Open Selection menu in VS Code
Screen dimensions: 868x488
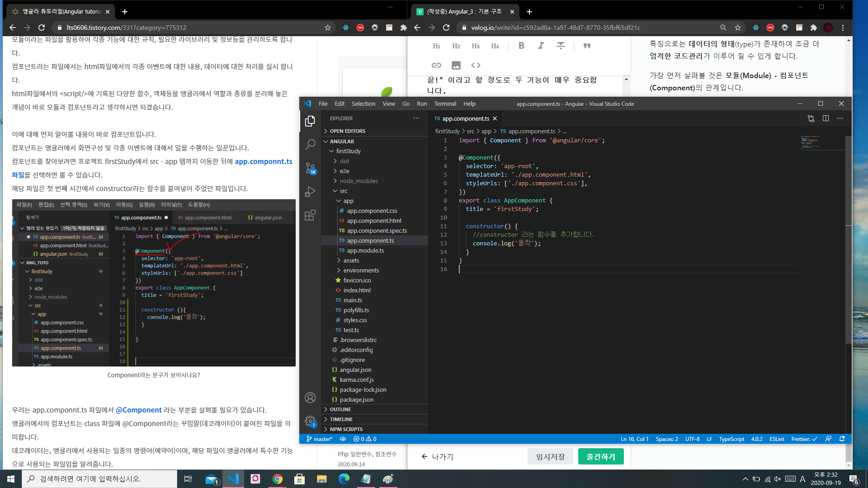363,103
